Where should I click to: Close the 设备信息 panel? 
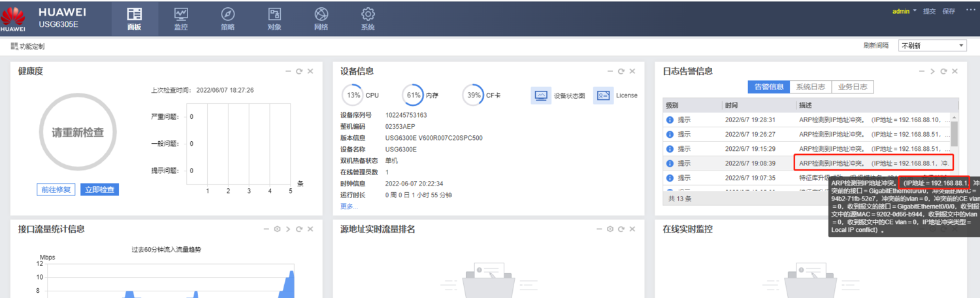[x=632, y=71]
